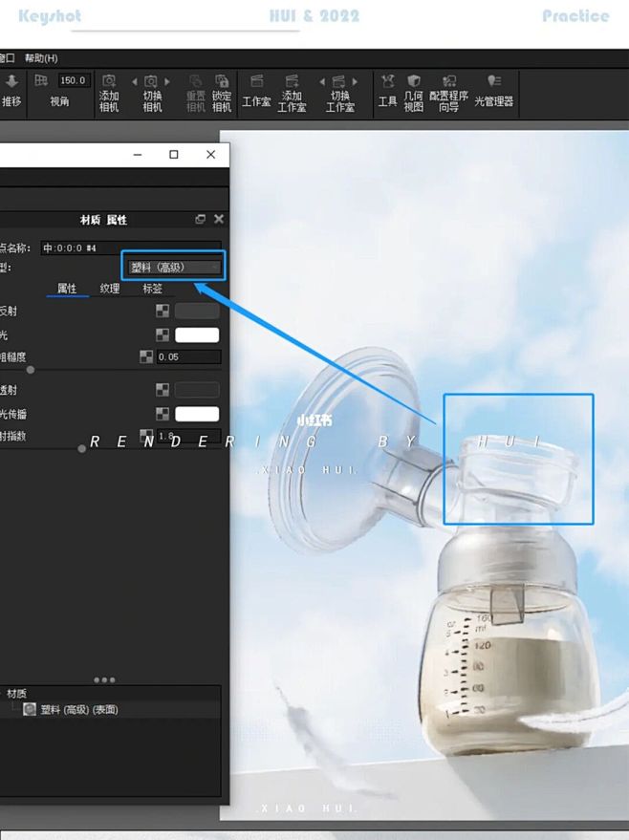Image resolution: width=629 pixels, height=840 pixels.
Task: Click the white 光传播 color swatch
Action: [x=197, y=414]
